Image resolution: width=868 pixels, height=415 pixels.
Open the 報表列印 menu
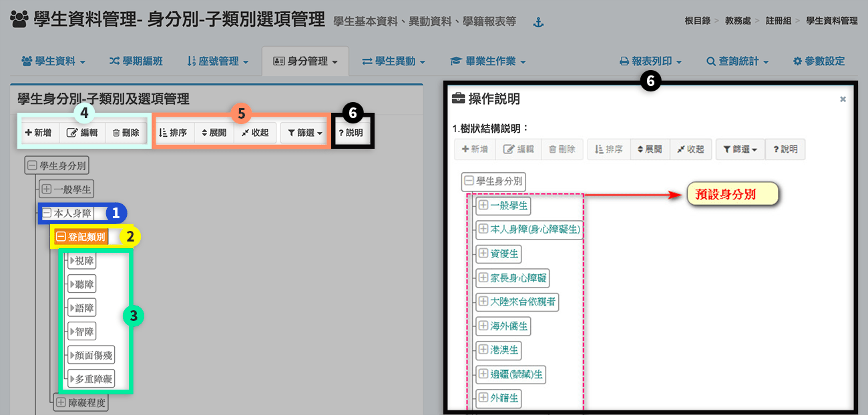[650, 61]
